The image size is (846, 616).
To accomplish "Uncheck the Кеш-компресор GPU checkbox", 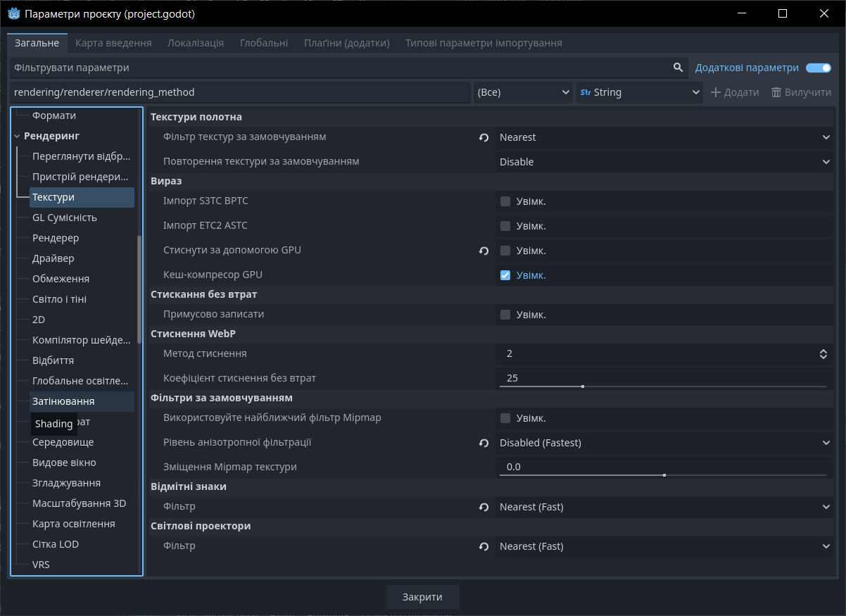I will (505, 275).
